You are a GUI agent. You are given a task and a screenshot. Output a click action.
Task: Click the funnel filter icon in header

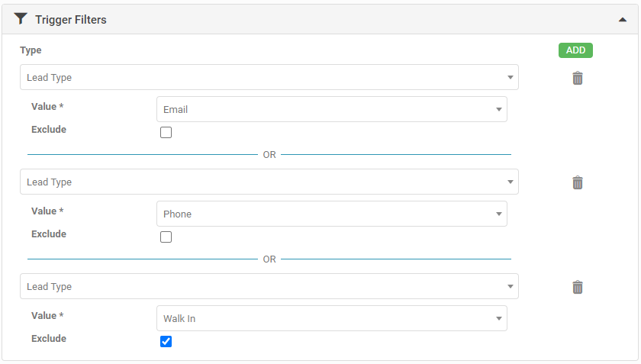point(21,19)
